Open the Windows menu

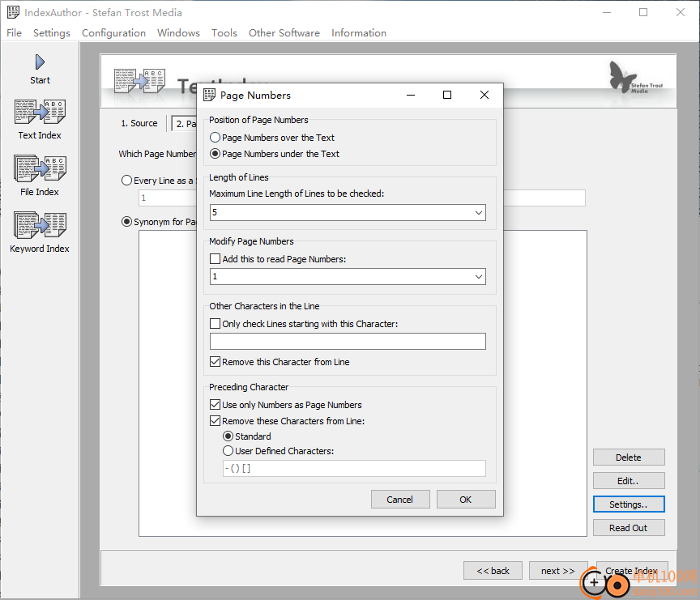pyautogui.click(x=178, y=33)
